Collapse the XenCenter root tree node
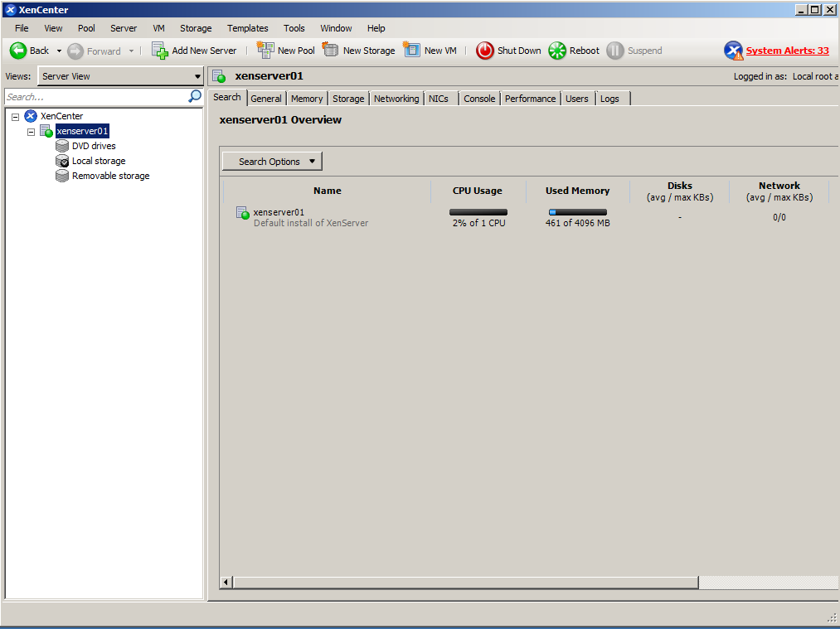Image resolution: width=840 pixels, height=629 pixels. coord(15,117)
